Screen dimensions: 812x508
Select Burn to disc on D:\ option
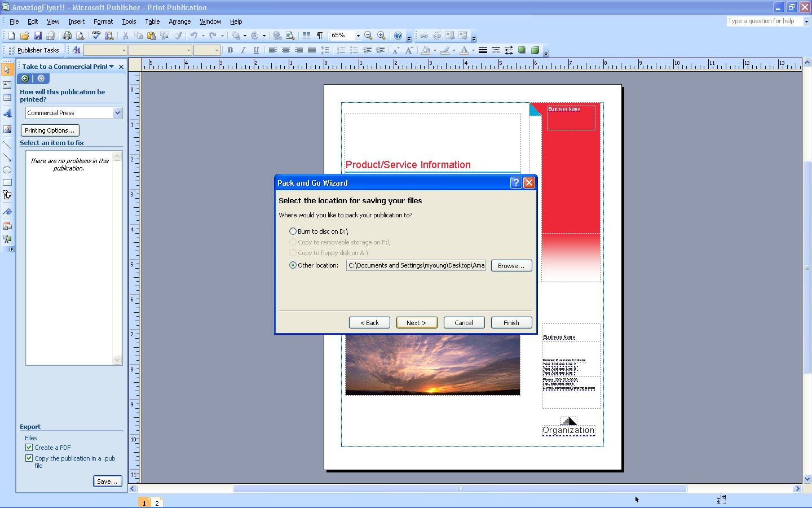[293, 231]
